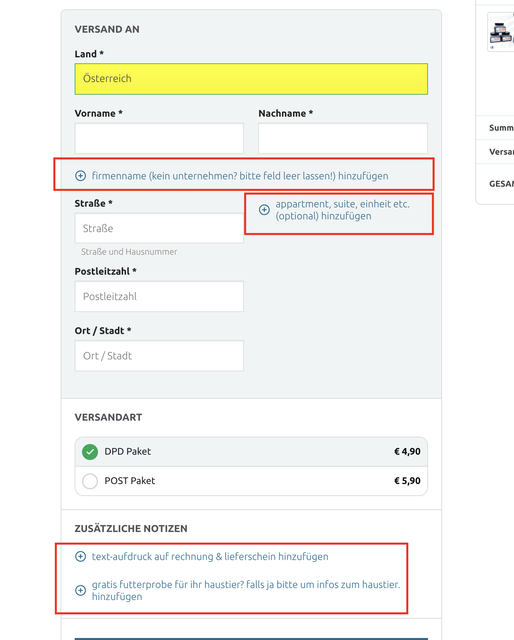Open the gratis futterprobe für ihr haustier link
Viewport: 514px width, 640px height.
246,591
